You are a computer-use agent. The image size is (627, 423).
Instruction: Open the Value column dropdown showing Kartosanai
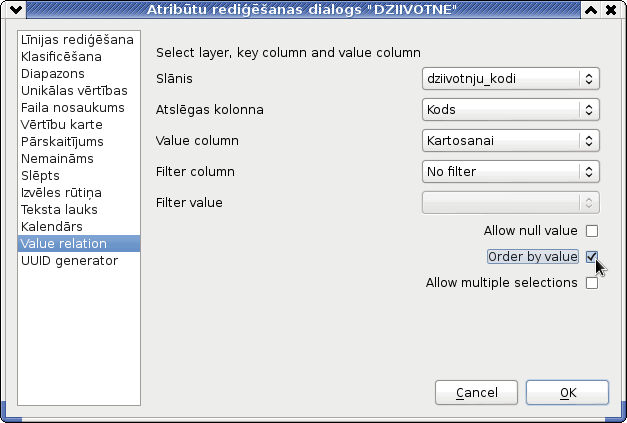tap(511, 140)
